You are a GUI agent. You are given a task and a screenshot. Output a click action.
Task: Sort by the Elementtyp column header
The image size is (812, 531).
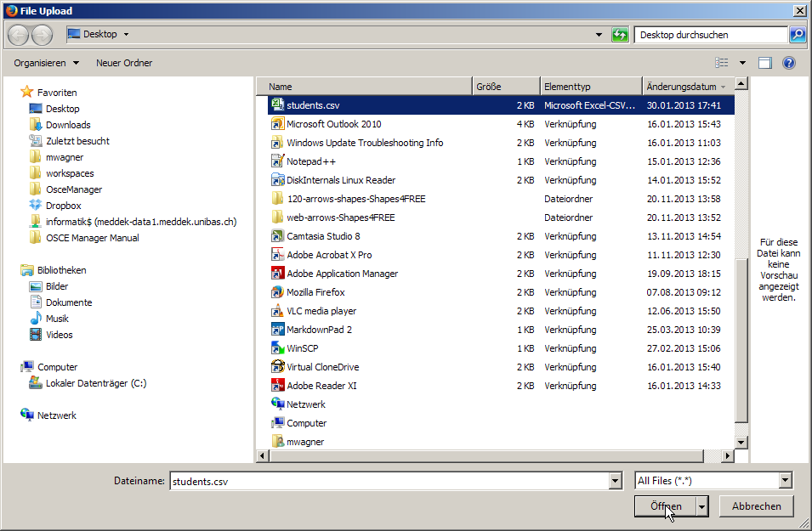click(591, 87)
